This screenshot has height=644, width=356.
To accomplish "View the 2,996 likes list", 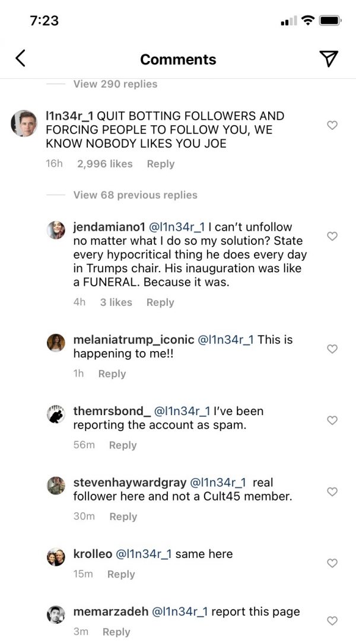I will coord(105,164).
